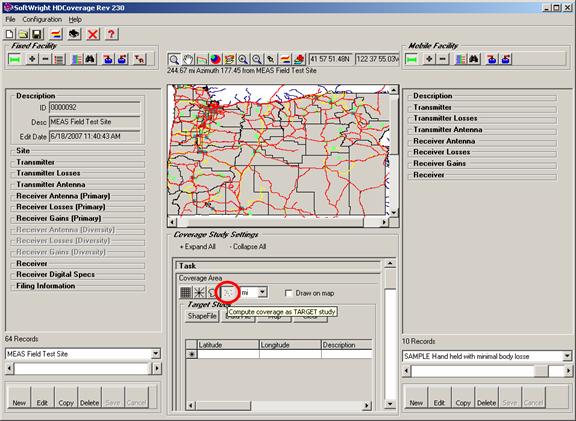Select the TARGET study coverage icon

click(x=228, y=292)
